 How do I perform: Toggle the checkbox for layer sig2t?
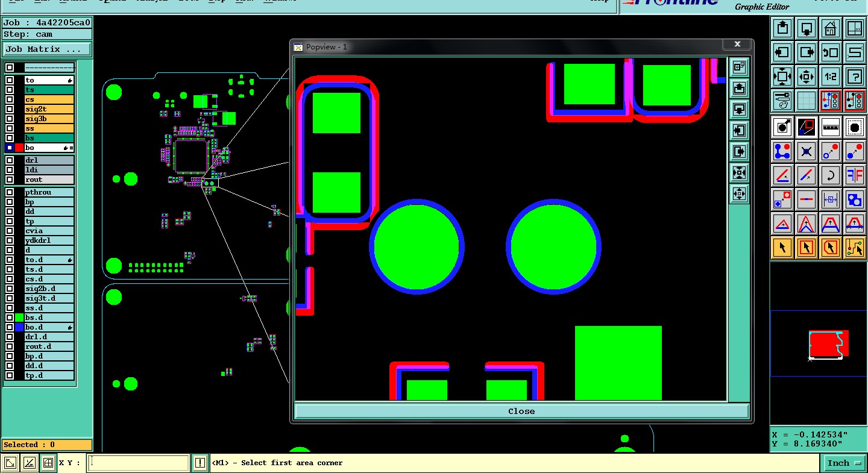click(x=10, y=109)
